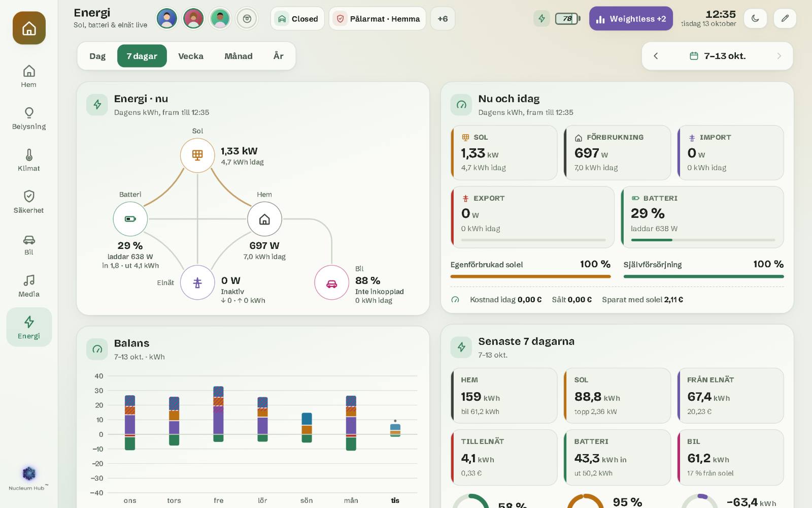Viewport: 812px width, 508px height.
Task: Click the sön bar in Balans chart
Action: (x=307, y=427)
